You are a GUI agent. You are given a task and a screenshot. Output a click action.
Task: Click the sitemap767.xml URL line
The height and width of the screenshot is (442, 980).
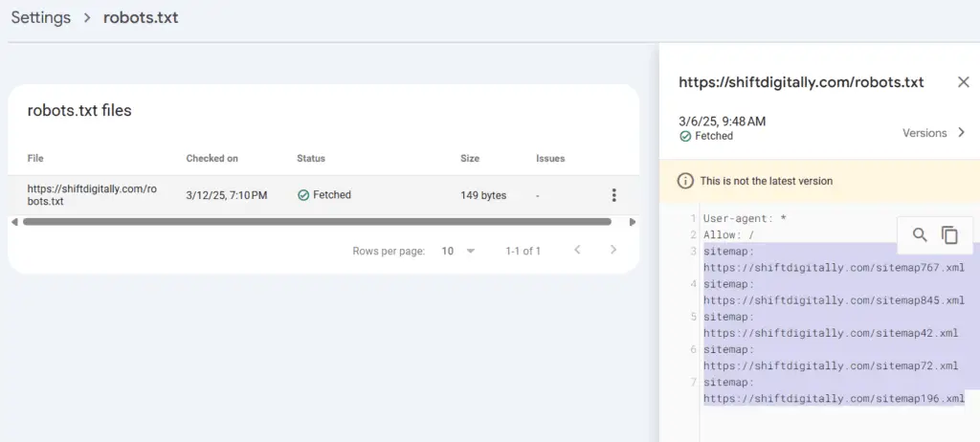click(834, 268)
